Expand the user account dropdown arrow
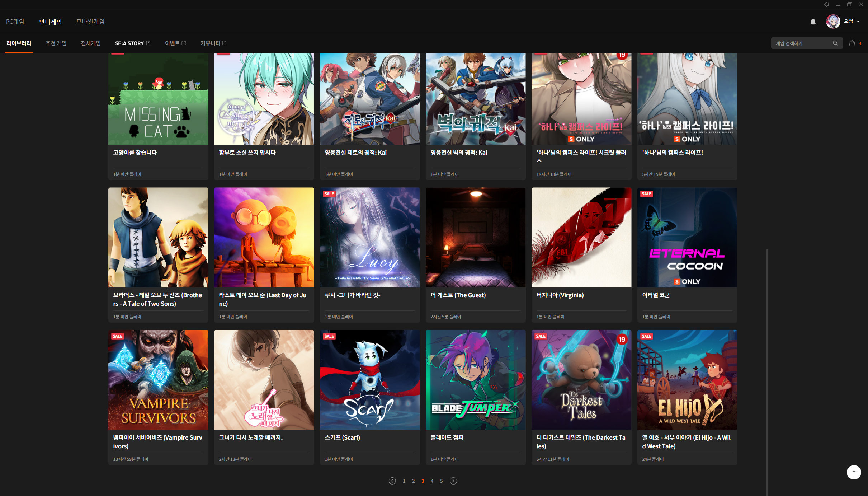 click(x=858, y=22)
